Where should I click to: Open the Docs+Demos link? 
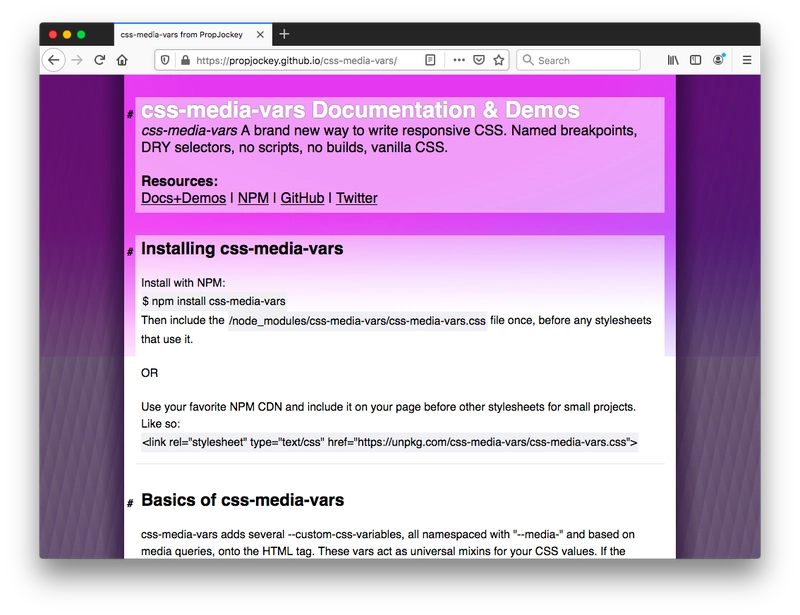pyautogui.click(x=183, y=198)
